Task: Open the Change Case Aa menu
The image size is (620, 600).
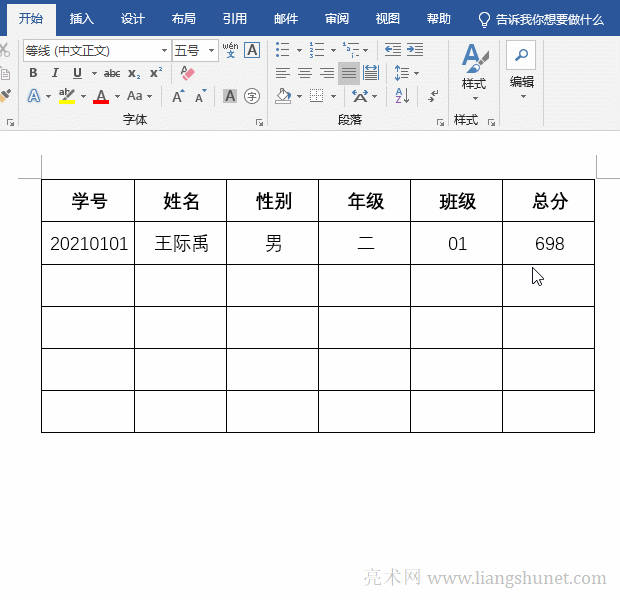Action: (139, 96)
